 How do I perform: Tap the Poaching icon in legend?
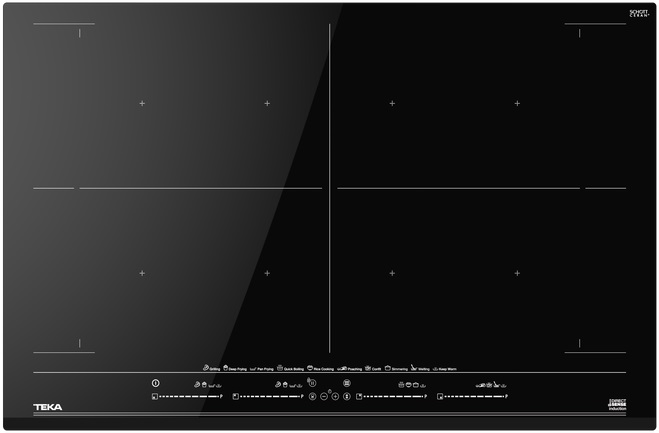342,368
